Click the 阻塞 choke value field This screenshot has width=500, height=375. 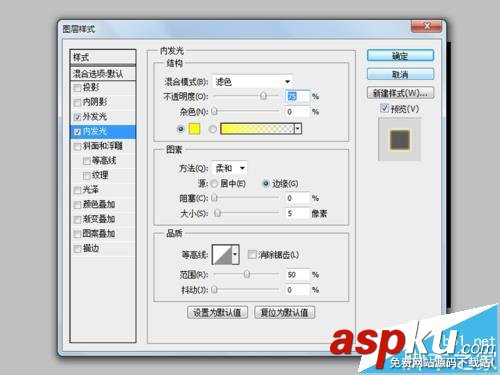click(x=297, y=198)
